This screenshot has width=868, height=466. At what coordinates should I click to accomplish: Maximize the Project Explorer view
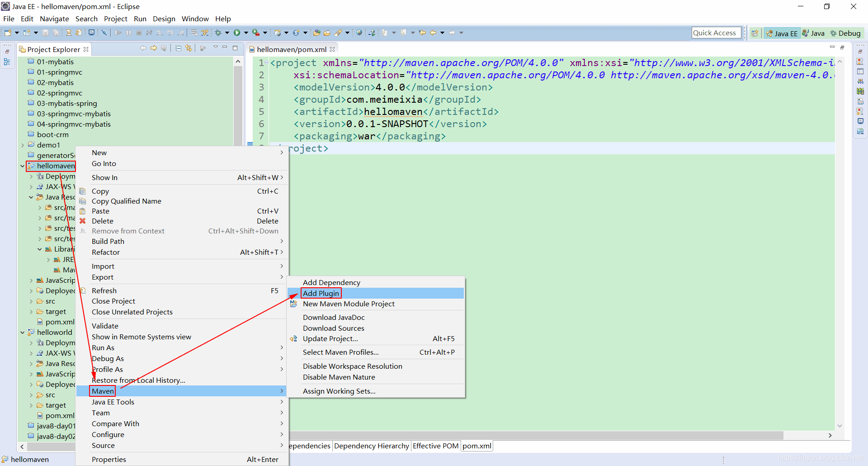click(235, 48)
